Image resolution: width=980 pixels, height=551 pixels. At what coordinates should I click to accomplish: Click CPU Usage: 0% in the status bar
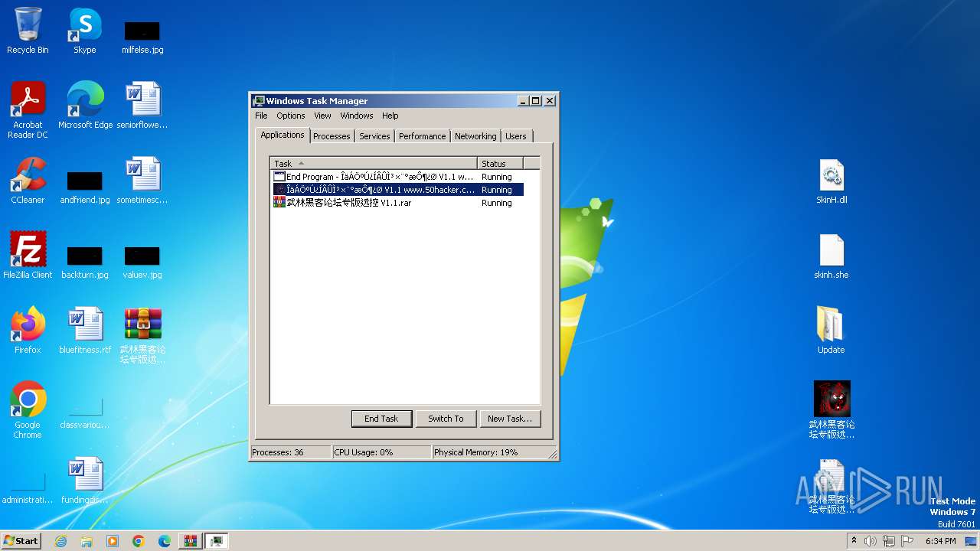[x=382, y=452]
